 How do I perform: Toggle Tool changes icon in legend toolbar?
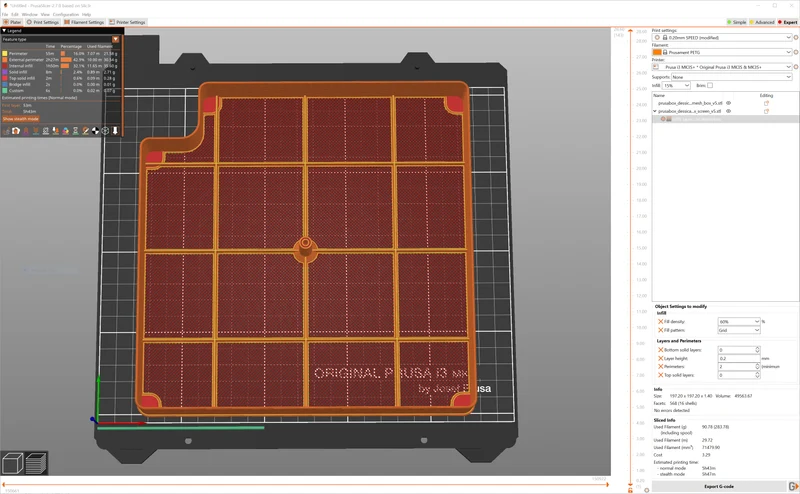[x=56, y=131]
